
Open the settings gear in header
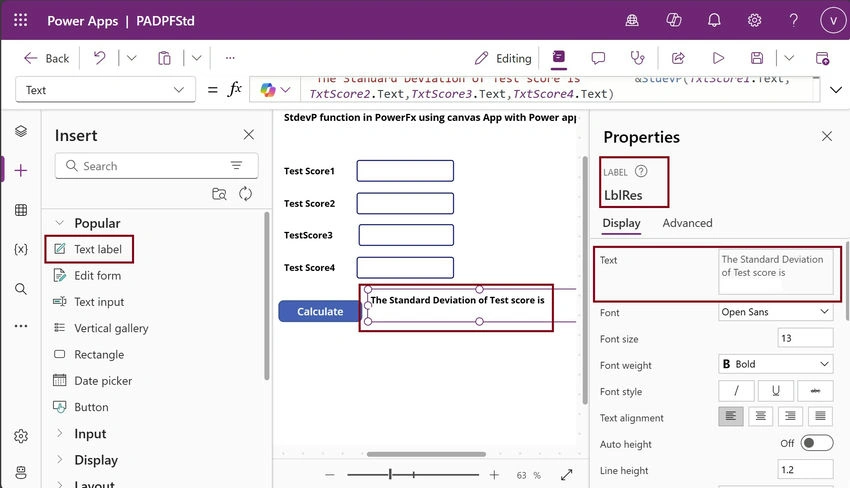[x=754, y=21]
